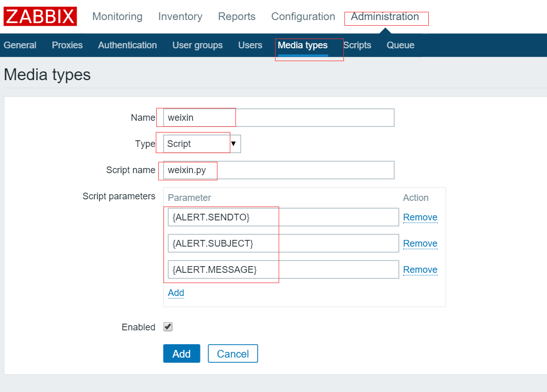This screenshot has width=547, height=392.
Task: Switch to the User groups tab
Action: pos(197,45)
